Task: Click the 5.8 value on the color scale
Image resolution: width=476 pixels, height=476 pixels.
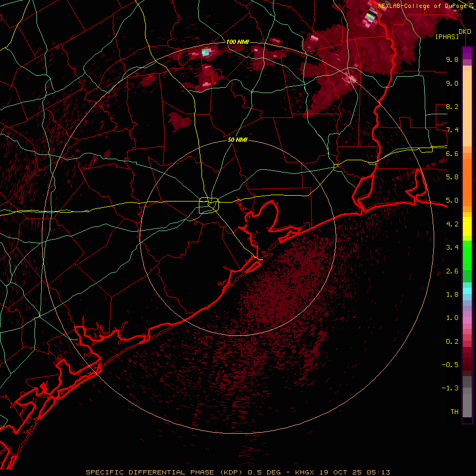Action: (452, 177)
